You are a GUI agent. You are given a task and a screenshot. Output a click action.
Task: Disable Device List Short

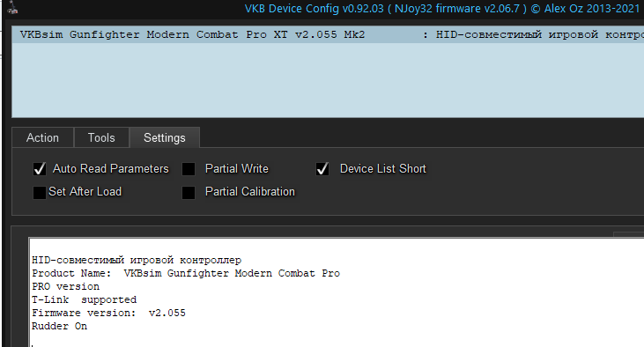tap(322, 169)
